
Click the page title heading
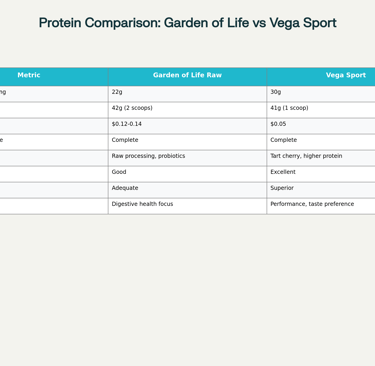187,23
